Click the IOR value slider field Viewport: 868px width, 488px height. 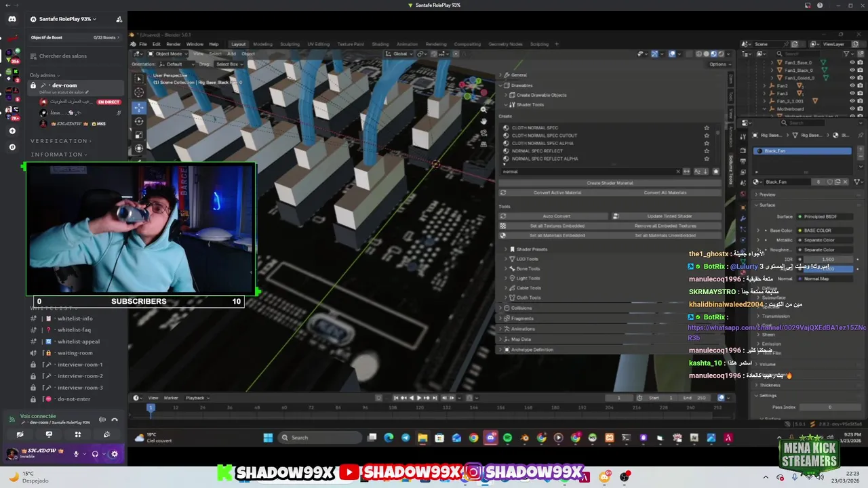(x=827, y=260)
